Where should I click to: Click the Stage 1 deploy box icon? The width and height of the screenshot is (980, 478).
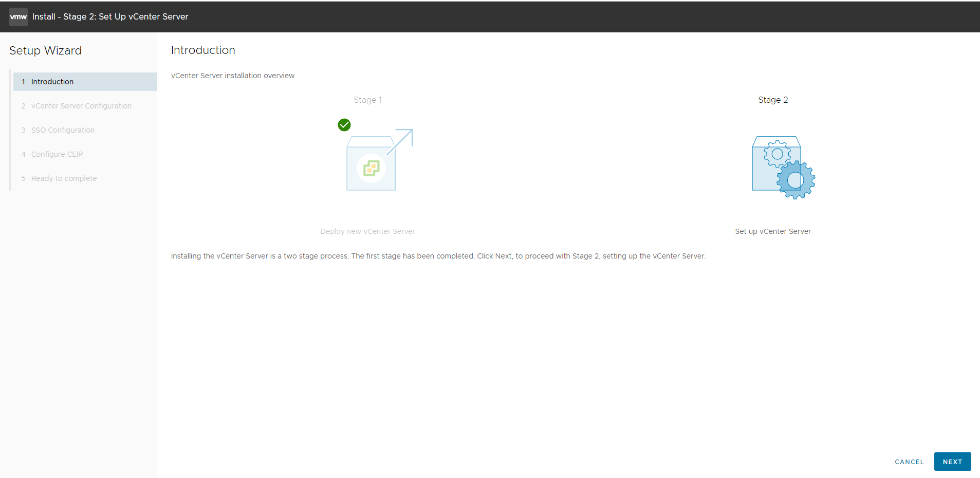click(x=379, y=160)
